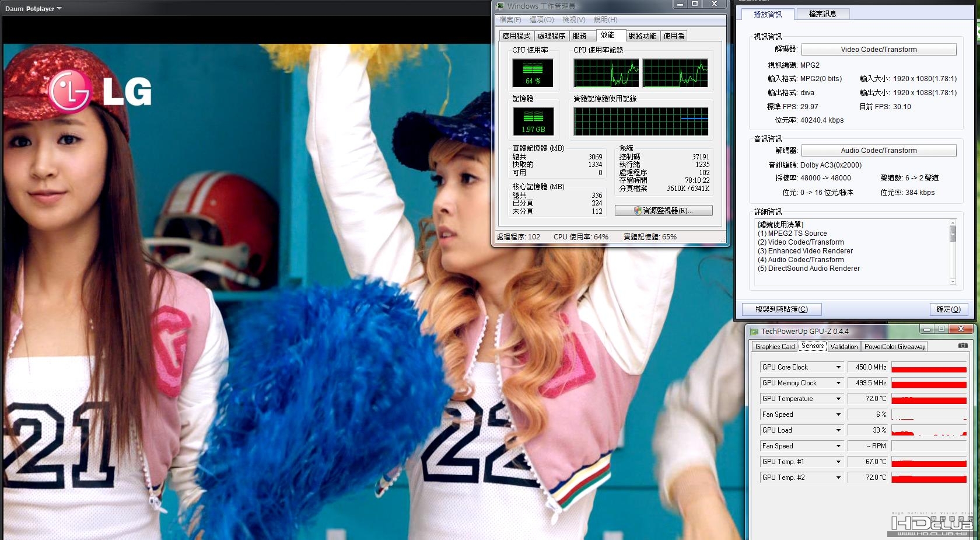This screenshot has width=980, height=540.
Task: Expand the GPU Memory Clock dropdown
Action: pyautogui.click(x=838, y=383)
